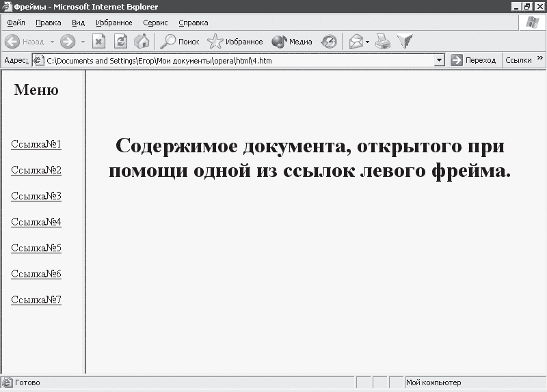Open the Файл menu
Screen dimensions: 547x392
(16, 23)
